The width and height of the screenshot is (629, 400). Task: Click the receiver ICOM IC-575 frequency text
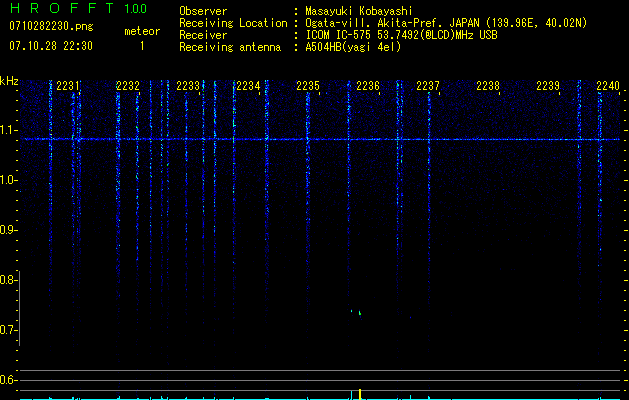[x=401, y=35]
